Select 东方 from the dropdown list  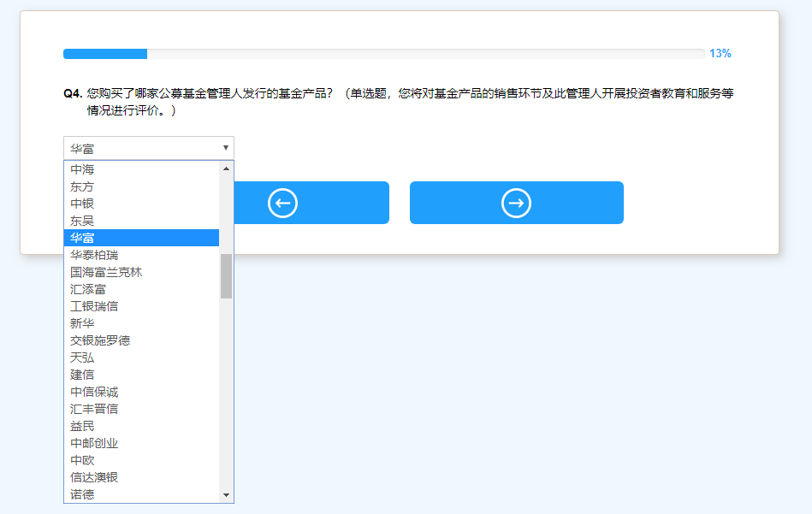pyautogui.click(x=141, y=186)
